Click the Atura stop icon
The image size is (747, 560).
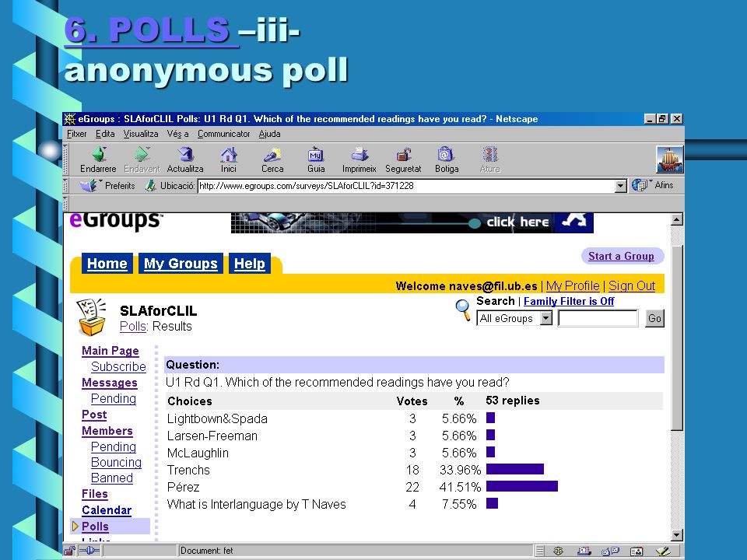pos(489,154)
